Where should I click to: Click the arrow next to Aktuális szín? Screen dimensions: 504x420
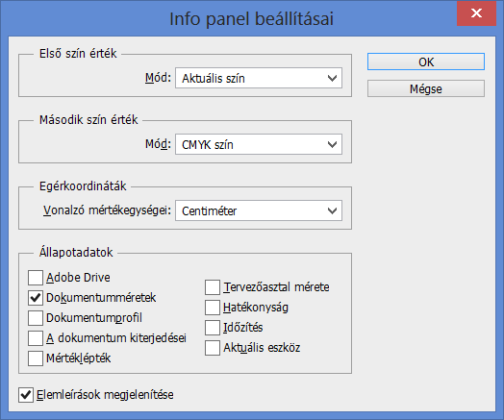(332, 78)
